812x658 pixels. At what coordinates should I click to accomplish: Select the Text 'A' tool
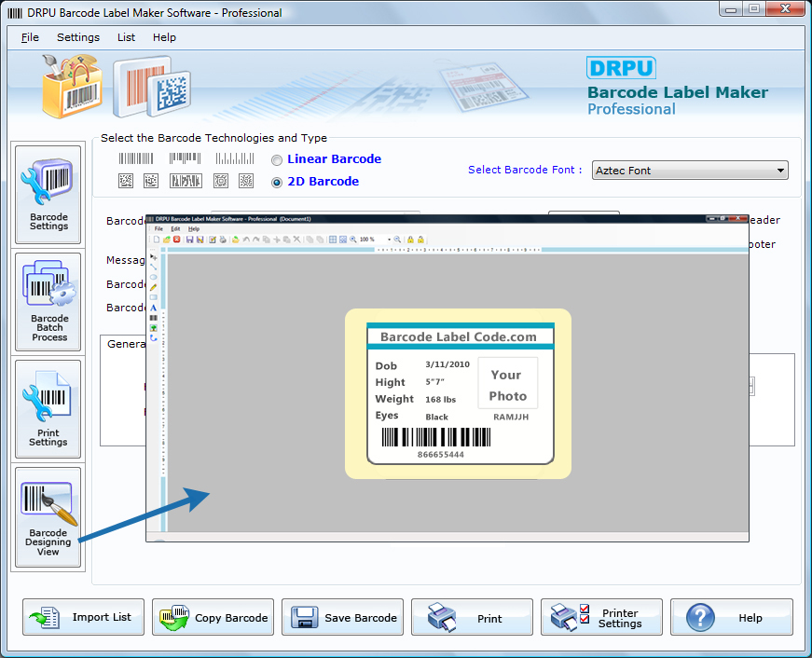coord(154,308)
